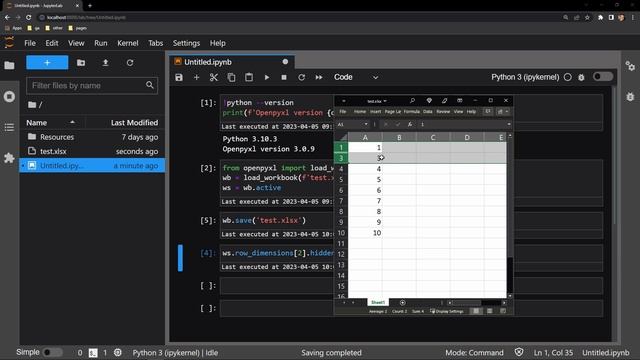Screen dimensions: 640x360
Task: Click the blue New Launcher button
Action: tap(47, 62)
